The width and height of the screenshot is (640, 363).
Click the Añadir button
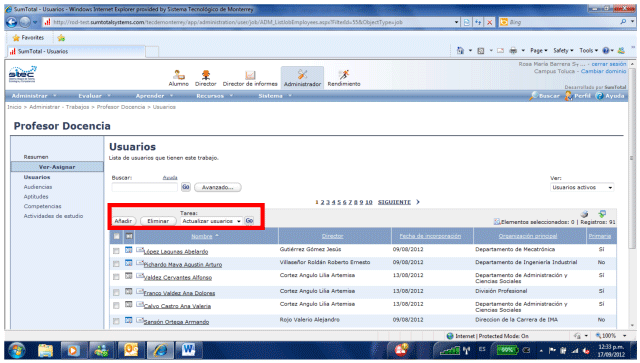tap(123, 221)
